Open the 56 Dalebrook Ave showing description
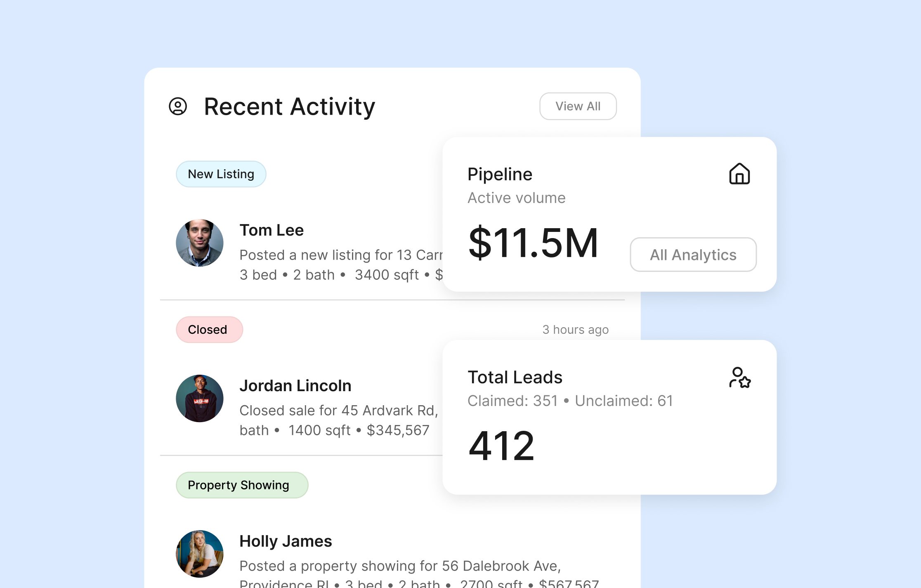This screenshot has height=588, width=921. point(400,566)
